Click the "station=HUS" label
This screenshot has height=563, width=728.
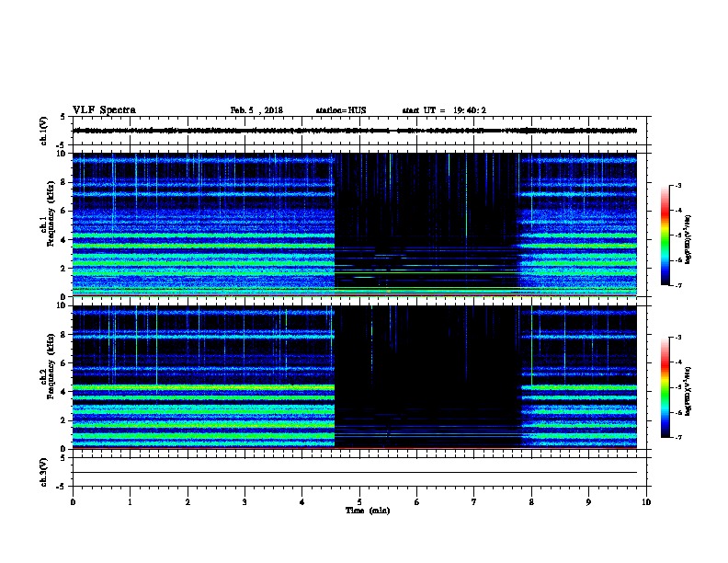pos(341,110)
